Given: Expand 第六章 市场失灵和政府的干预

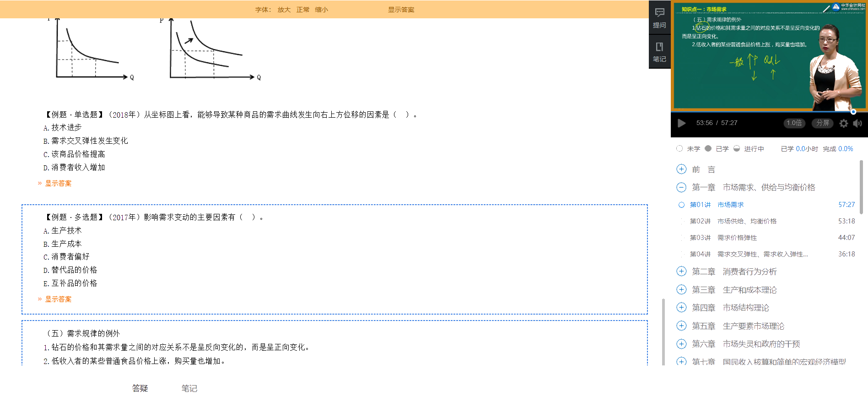Looking at the screenshot, I should (681, 343).
